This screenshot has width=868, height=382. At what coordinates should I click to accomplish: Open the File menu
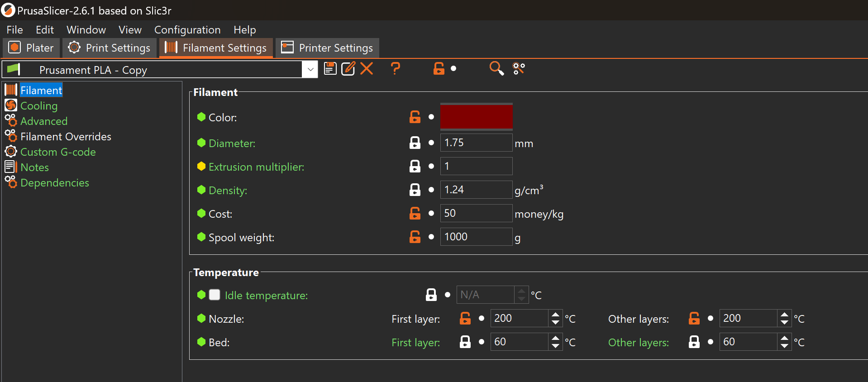(x=14, y=30)
